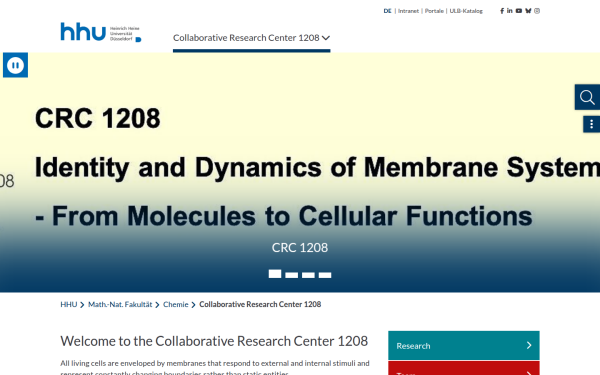Click current breadcrumb Collaborative Research Center 1208
Screen dimensions: 600x375
click(260, 305)
